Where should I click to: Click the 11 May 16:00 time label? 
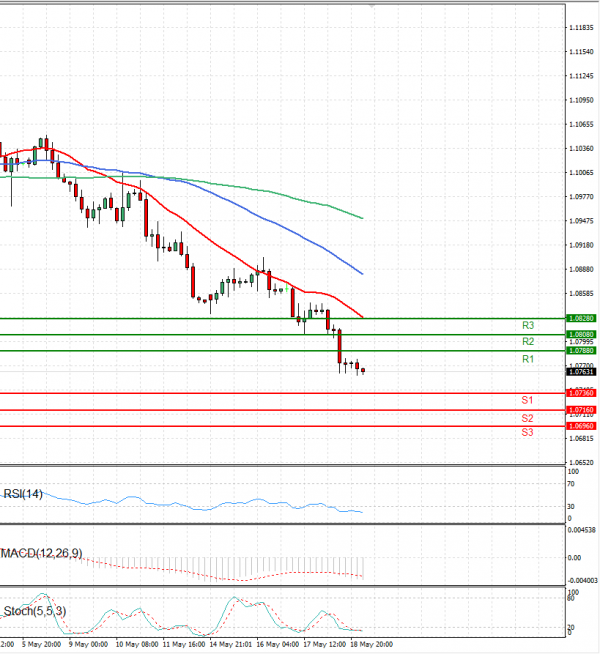pyautogui.click(x=184, y=644)
